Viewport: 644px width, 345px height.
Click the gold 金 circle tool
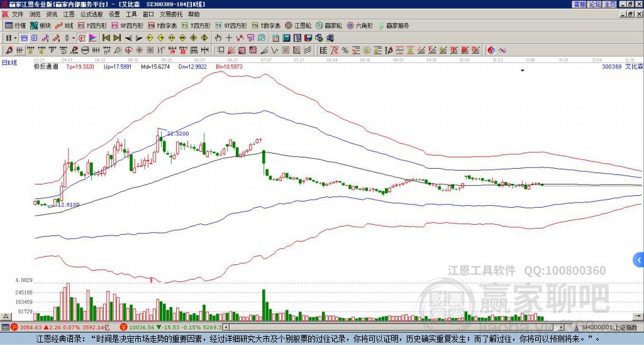[367, 50]
